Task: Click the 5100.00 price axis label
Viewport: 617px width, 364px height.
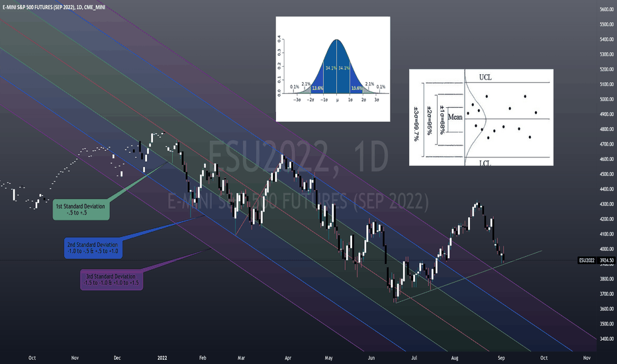Action: (606, 84)
